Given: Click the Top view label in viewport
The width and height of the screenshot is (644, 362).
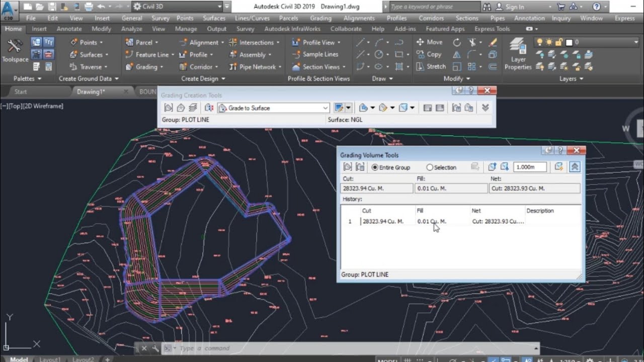Looking at the screenshot, I should 16,106.
